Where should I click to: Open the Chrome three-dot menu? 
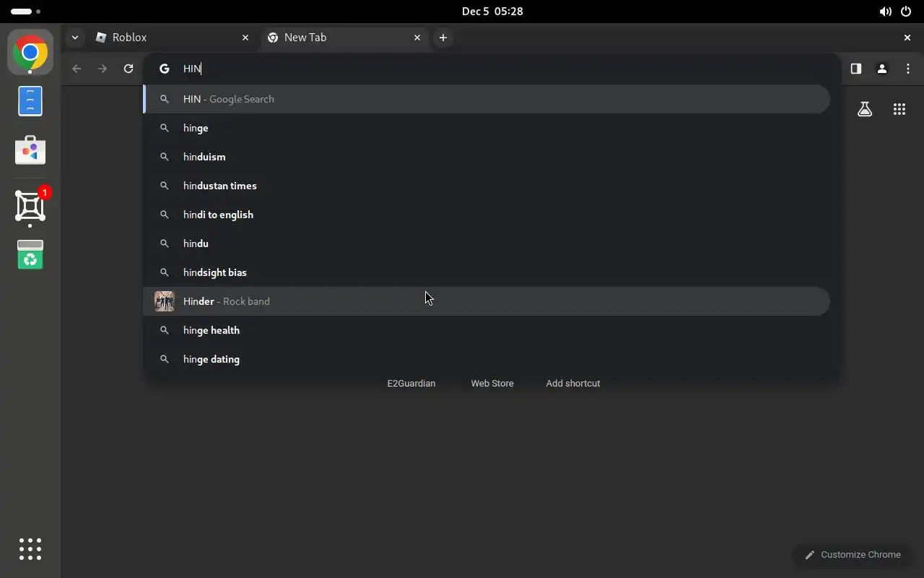point(907,69)
